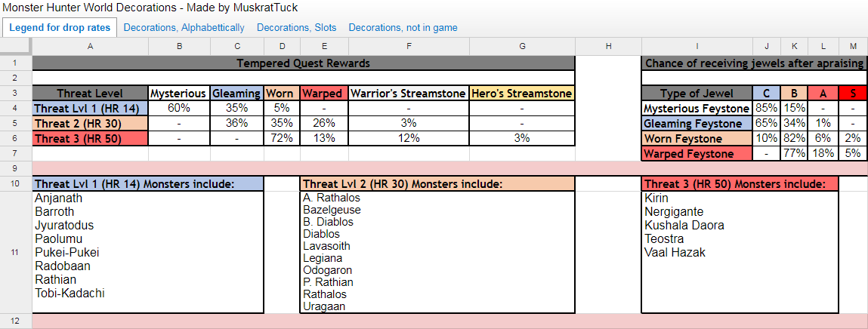The image size is (868, 329).
Task: Select the 72% Worn value for Threat 3
Action: pos(282,138)
